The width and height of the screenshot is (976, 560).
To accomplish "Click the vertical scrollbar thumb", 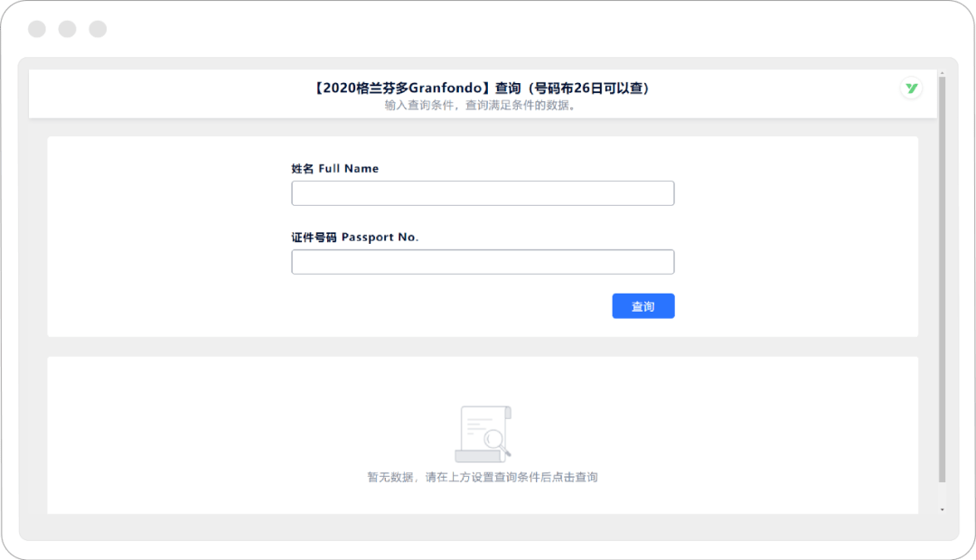I will coord(943,271).
